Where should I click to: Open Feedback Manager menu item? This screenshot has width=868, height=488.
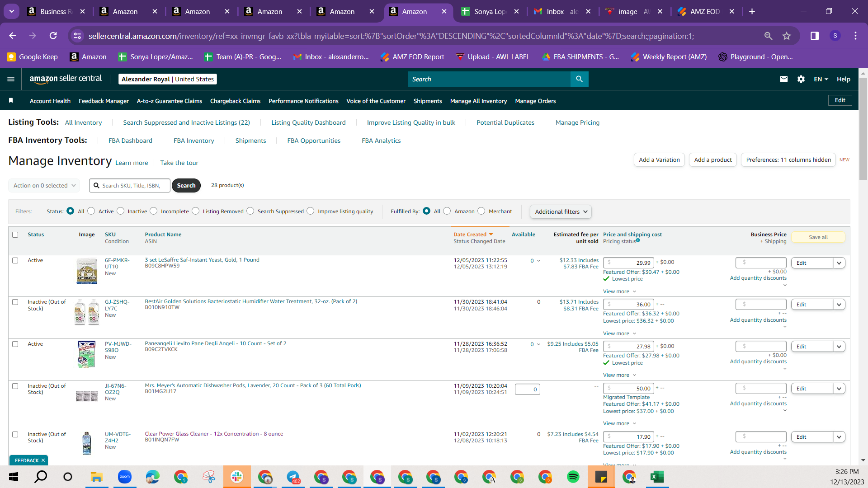coord(104,101)
